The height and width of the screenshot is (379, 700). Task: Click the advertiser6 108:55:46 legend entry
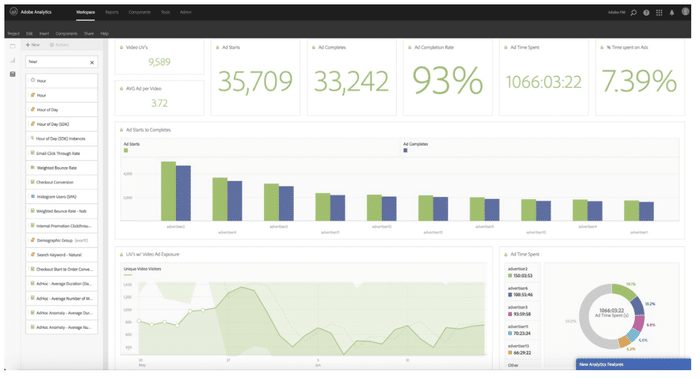pos(521,292)
